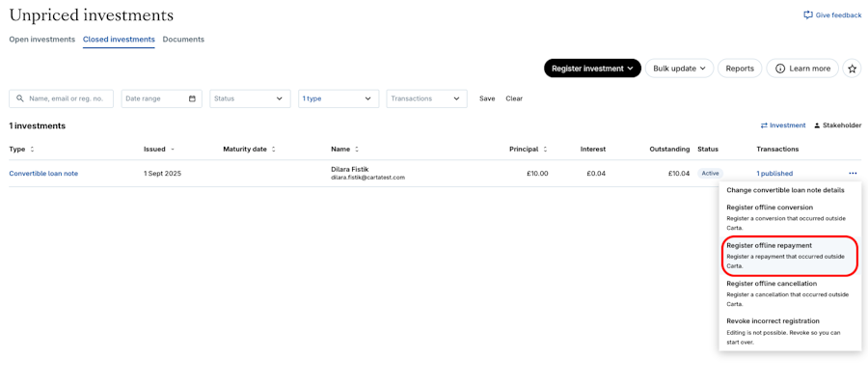
Task: Click the Reports button
Action: (740, 69)
